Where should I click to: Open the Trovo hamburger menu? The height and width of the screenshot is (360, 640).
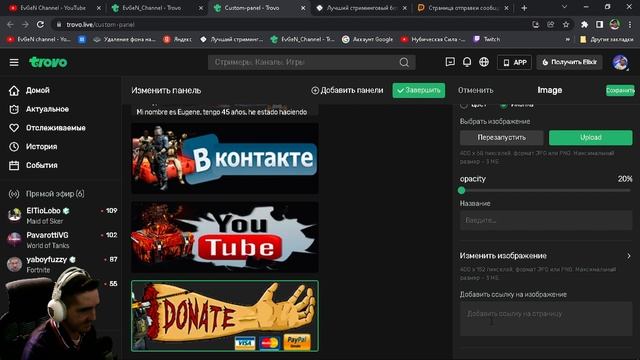(14, 62)
